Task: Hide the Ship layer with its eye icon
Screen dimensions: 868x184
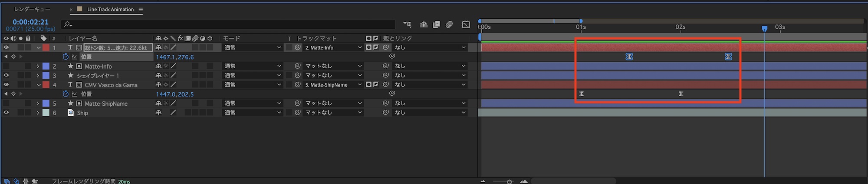Action: click(6, 113)
